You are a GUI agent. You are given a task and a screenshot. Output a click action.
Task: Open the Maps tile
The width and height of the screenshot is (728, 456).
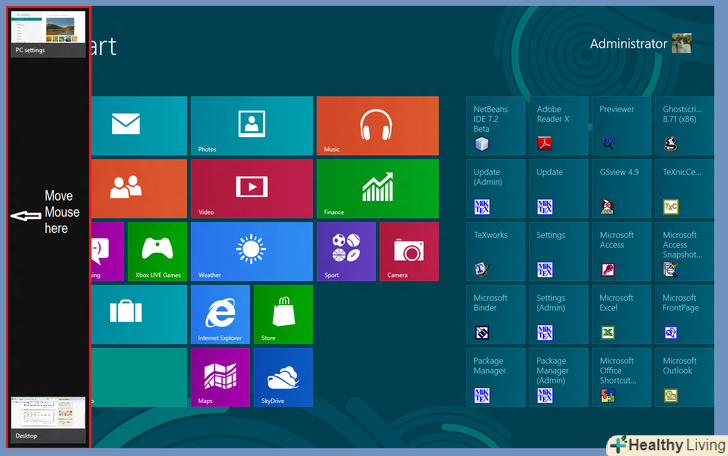click(220, 377)
